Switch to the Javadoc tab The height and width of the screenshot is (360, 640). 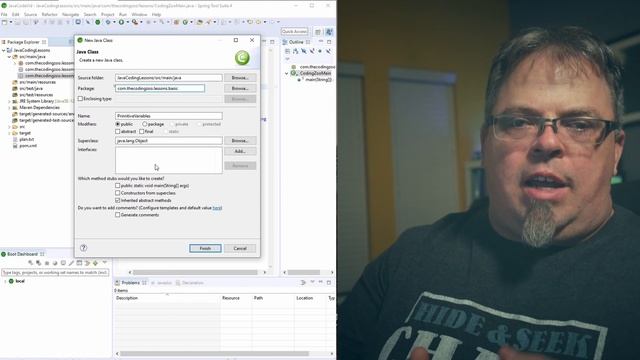click(x=162, y=282)
